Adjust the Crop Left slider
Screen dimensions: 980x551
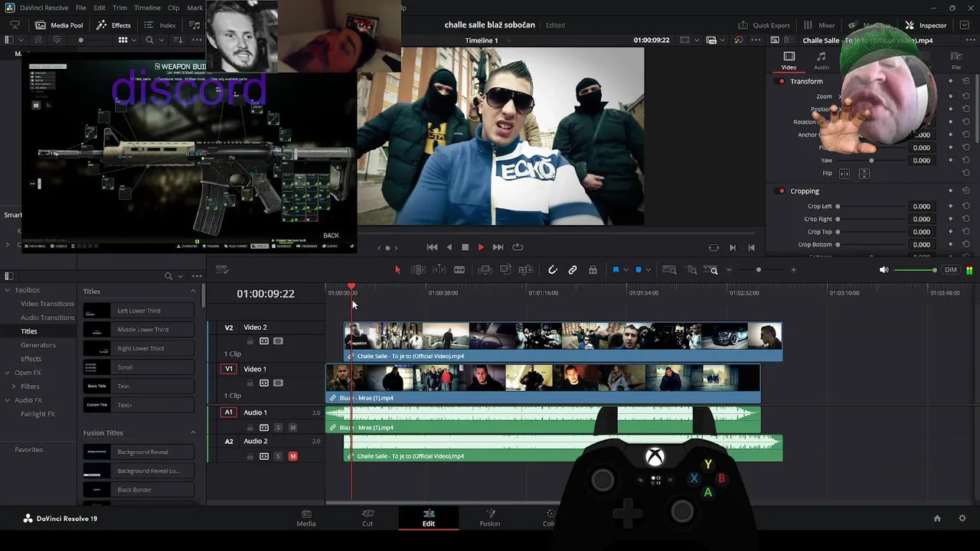[870, 207]
